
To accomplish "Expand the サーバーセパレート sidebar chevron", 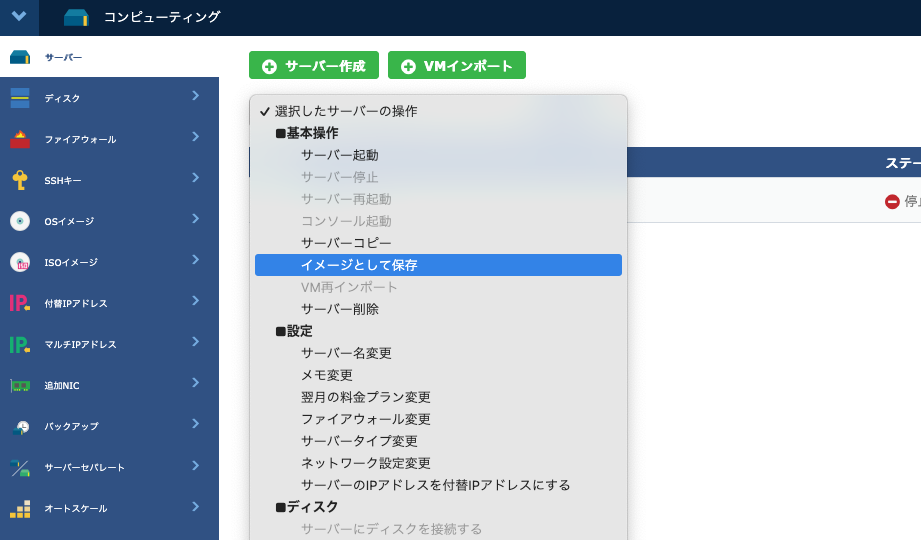I will (x=196, y=465).
